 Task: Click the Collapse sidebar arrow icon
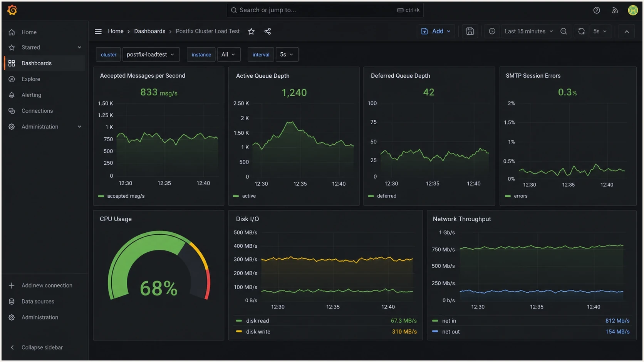(12, 347)
